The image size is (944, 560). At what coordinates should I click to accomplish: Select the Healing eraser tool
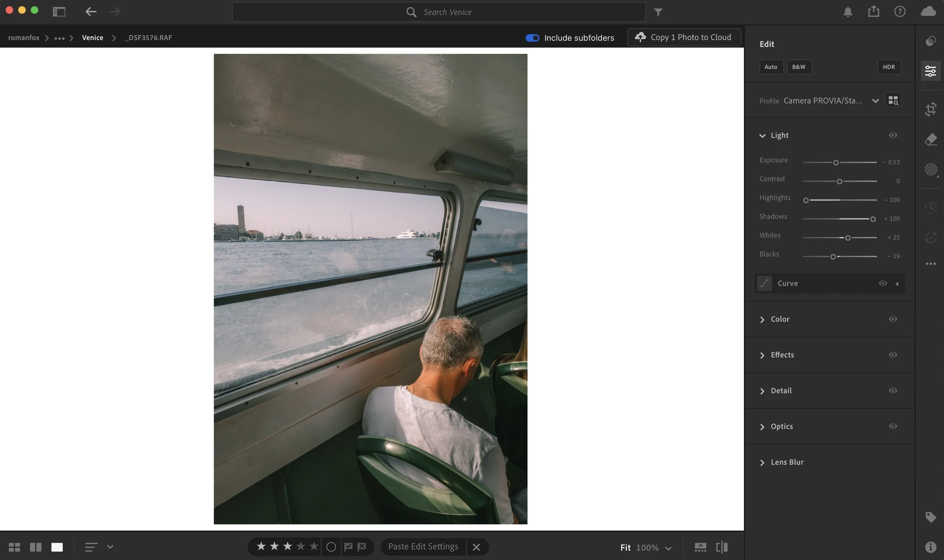tap(930, 139)
